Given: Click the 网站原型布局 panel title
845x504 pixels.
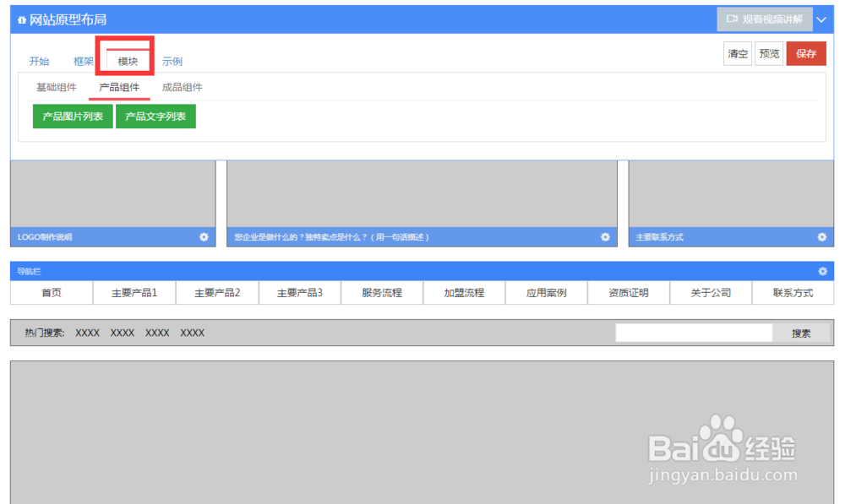Looking at the screenshot, I should 68,20.
